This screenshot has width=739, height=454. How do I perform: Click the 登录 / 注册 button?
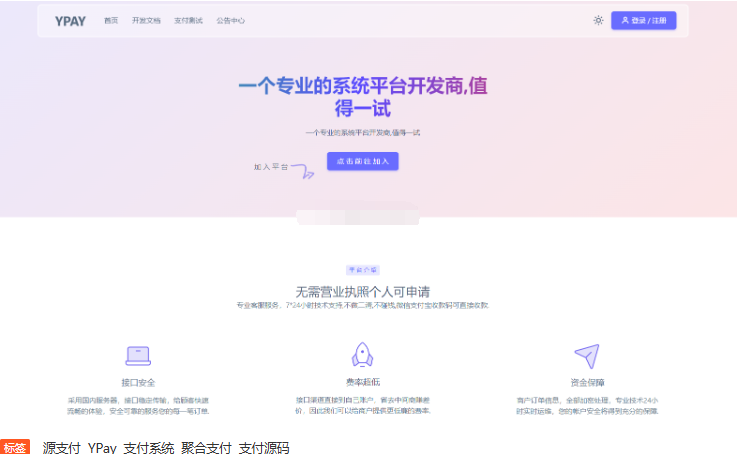coord(643,20)
